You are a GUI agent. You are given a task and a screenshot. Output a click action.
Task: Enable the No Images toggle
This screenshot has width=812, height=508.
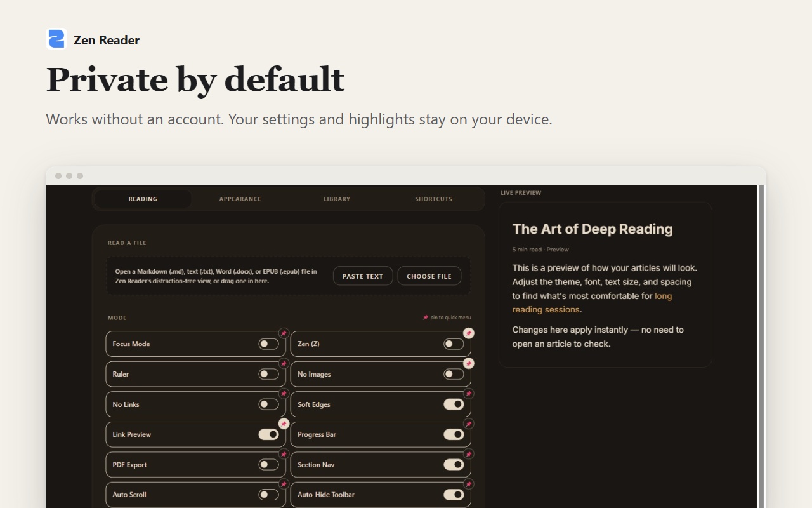[x=454, y=374]
